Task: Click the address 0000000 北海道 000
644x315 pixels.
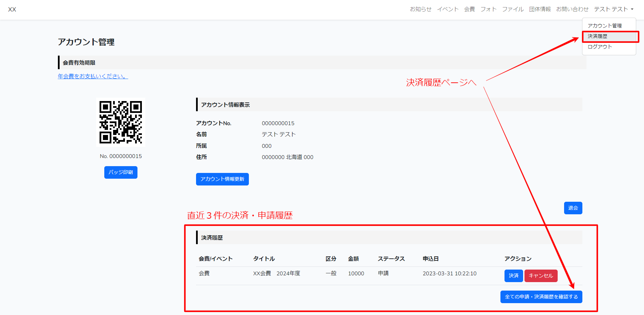Action: point(287,157)
